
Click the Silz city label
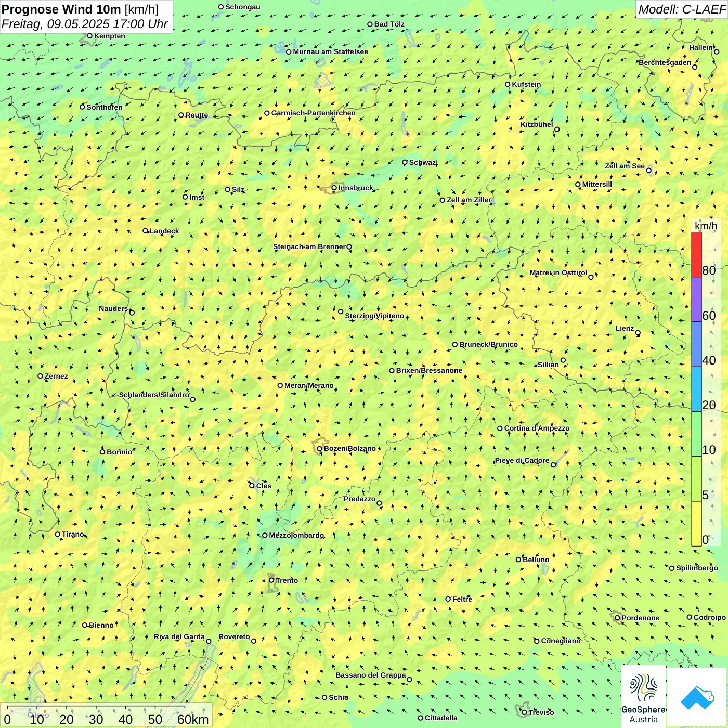[x=238, y=189]
